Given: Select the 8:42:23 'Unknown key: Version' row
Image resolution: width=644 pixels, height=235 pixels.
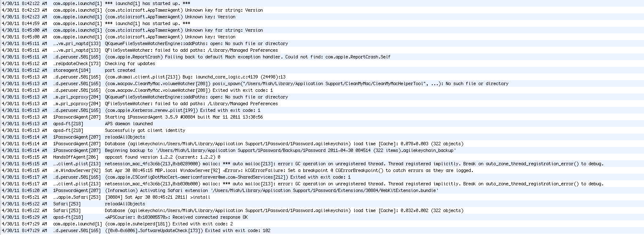Looking at the screenshot, I should pos(322,17).
